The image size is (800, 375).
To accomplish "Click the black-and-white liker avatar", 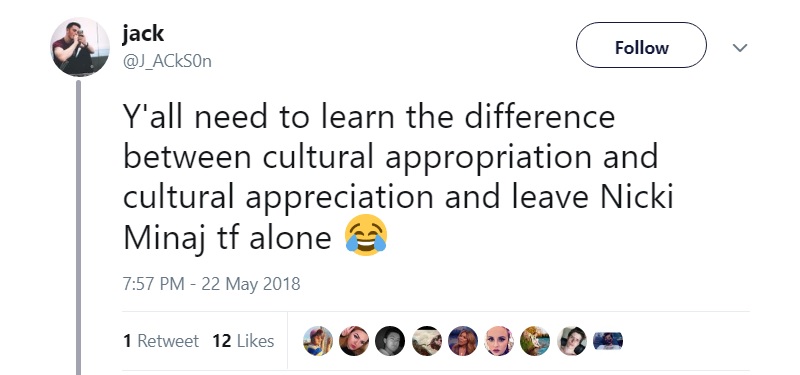I will click(390, 341).
